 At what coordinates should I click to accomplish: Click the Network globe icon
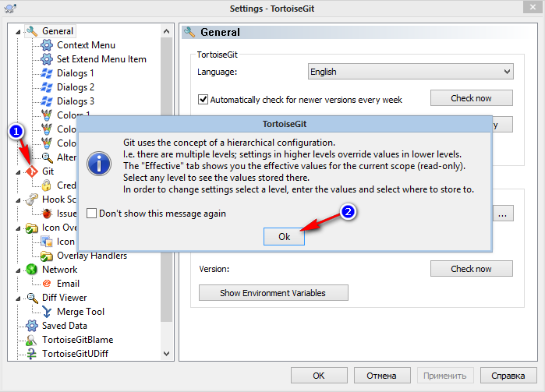32,270
